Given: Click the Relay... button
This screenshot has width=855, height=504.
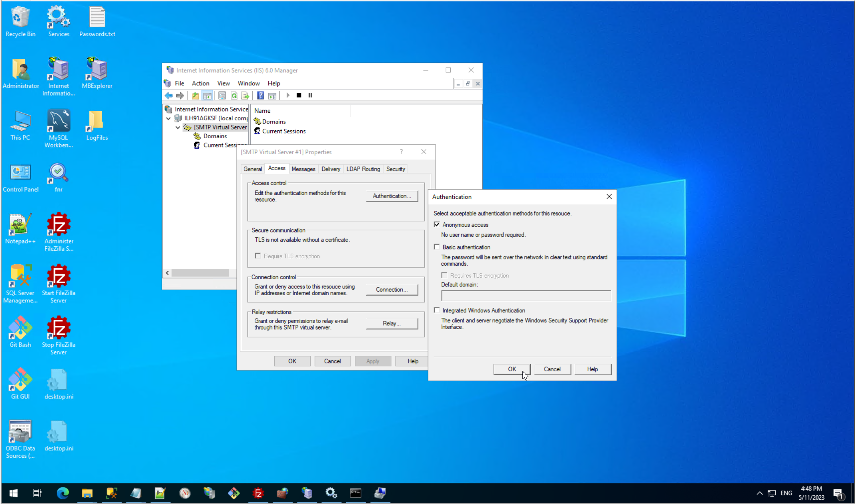Looking at the screenshot, I should pos(392,324).
